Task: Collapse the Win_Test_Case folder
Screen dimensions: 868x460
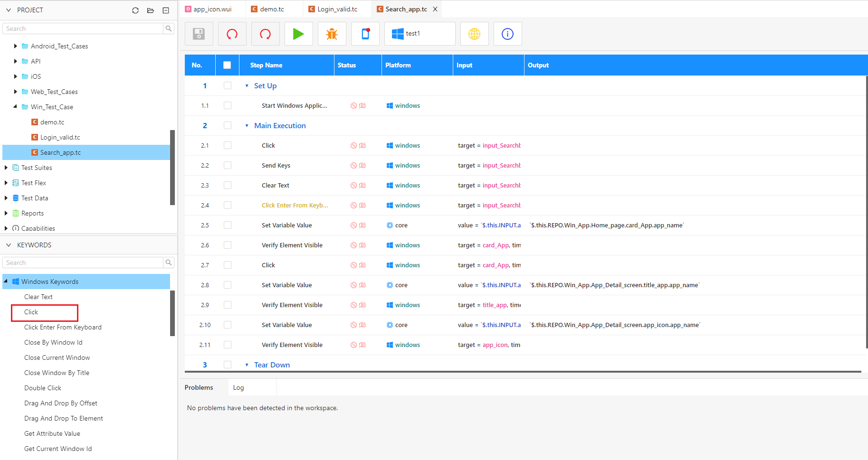Action: point(15,107)
